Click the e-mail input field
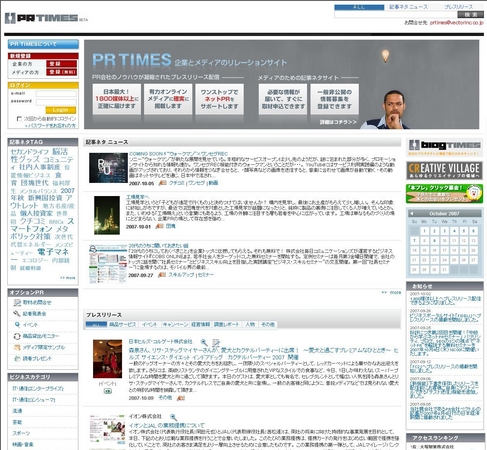Screen dimensions: 487x450 click(x=56, y=94)
